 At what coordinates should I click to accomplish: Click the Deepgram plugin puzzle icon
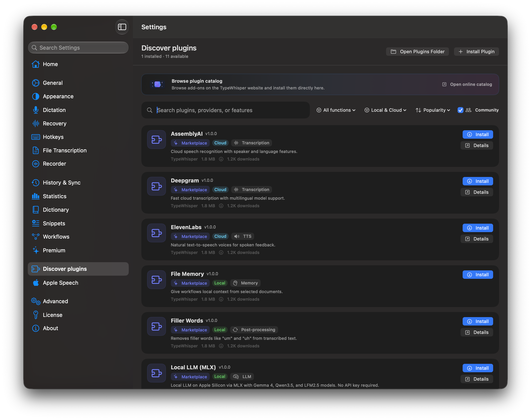pos(156,186)
